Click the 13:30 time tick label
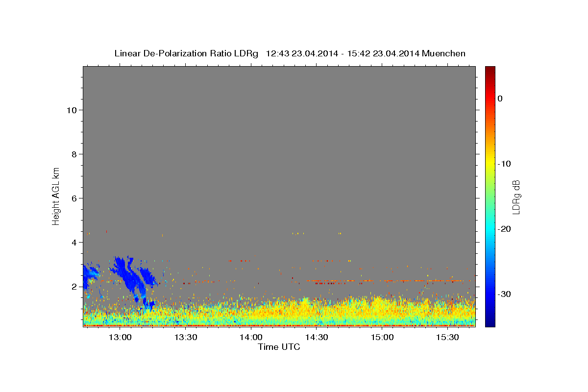 coord(185,337)
